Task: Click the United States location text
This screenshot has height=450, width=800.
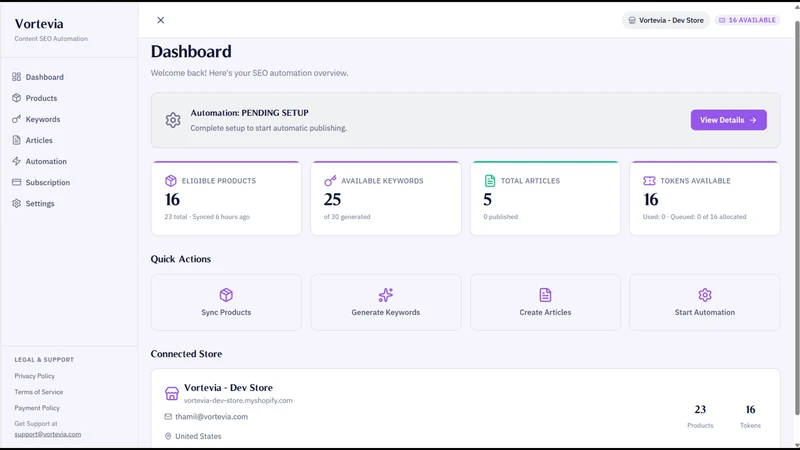Action: tap(198, 436)
